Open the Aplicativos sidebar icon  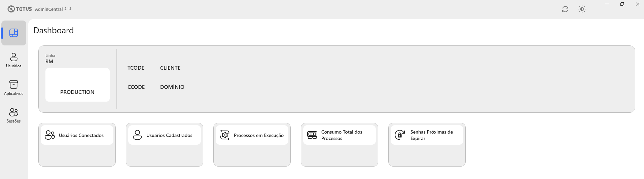tap(14, 88)
